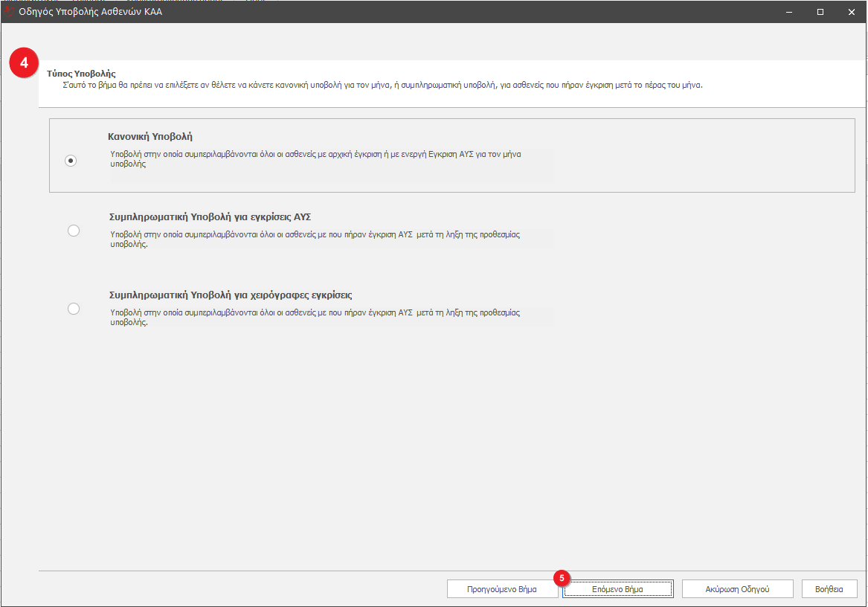Cancel the wizard via Ακύρωση Οδηγού
Screen dimensions: 868x607
click(x=737, y=588)
